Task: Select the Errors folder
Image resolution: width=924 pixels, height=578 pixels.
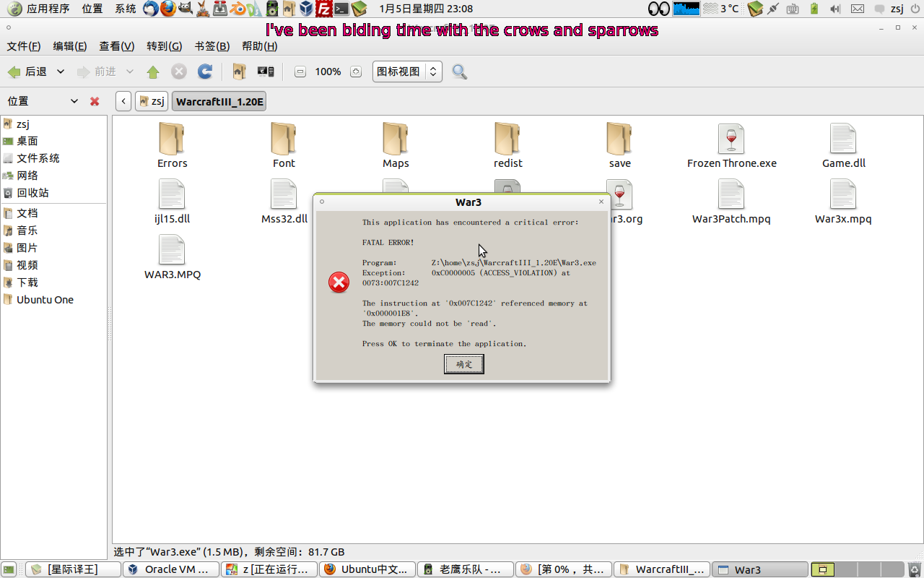Action: 172,145
